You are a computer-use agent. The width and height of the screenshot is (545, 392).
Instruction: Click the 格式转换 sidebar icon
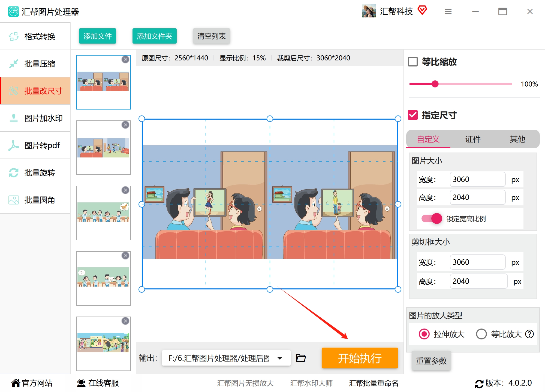point(14,36)
